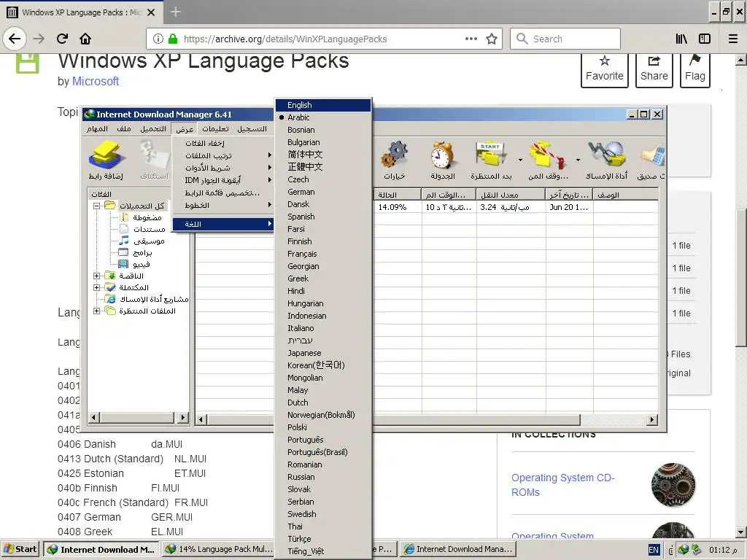Click the Favorite button on archive.org

coord(605,69)
